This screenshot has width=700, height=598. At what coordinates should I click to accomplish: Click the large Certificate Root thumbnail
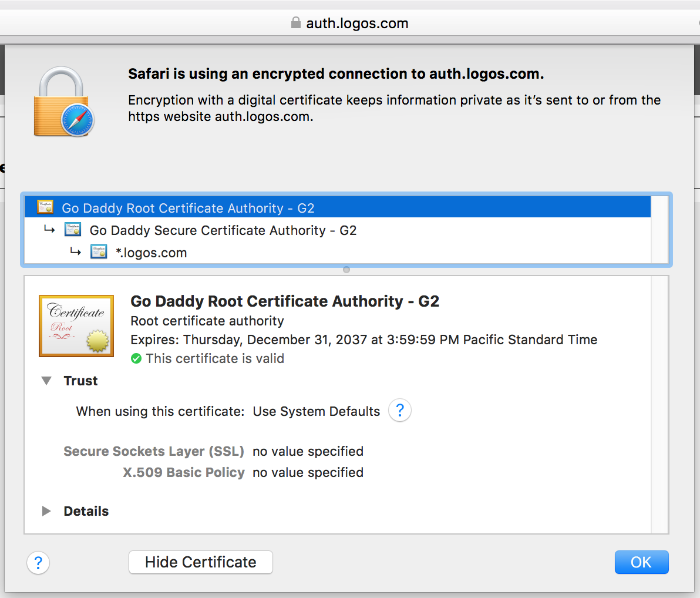[x=76, y=325]
